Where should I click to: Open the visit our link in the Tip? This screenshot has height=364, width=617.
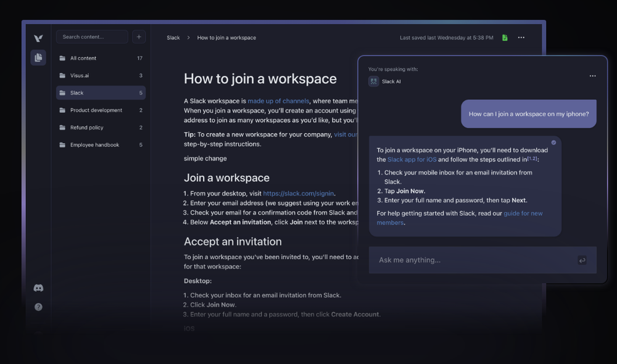coord(346,134)
